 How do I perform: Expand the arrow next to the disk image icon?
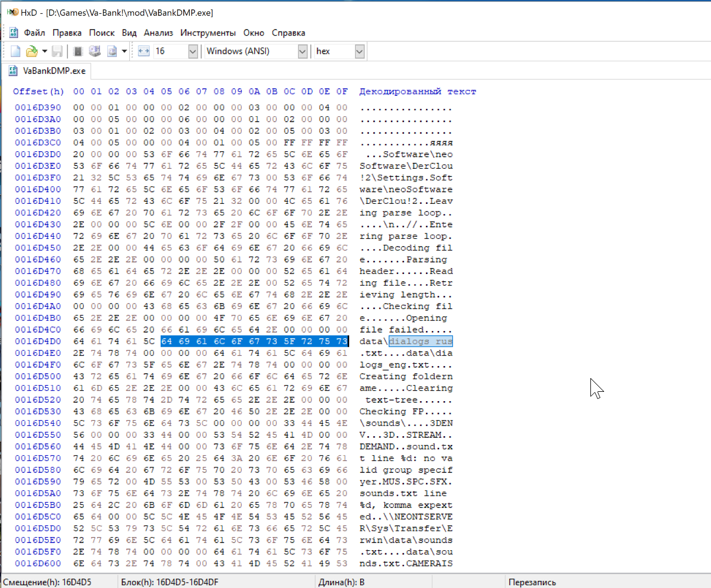(x=124, y=52)
